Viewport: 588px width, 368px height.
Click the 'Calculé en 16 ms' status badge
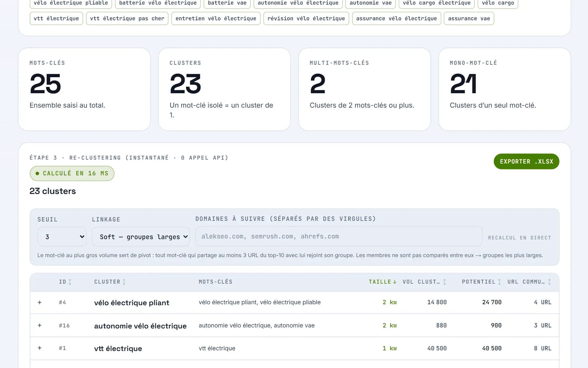[x=72, y=173]
